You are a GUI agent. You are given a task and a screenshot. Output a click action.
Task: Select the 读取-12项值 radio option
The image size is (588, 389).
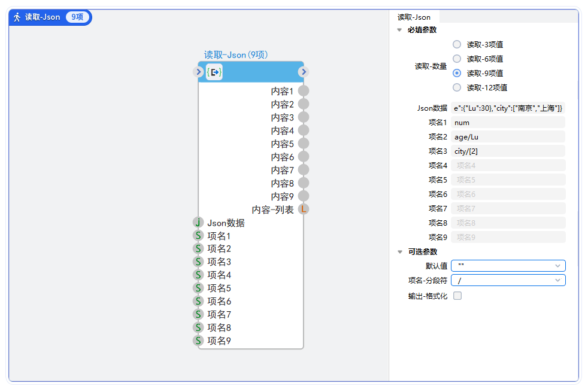coord(456,87)
